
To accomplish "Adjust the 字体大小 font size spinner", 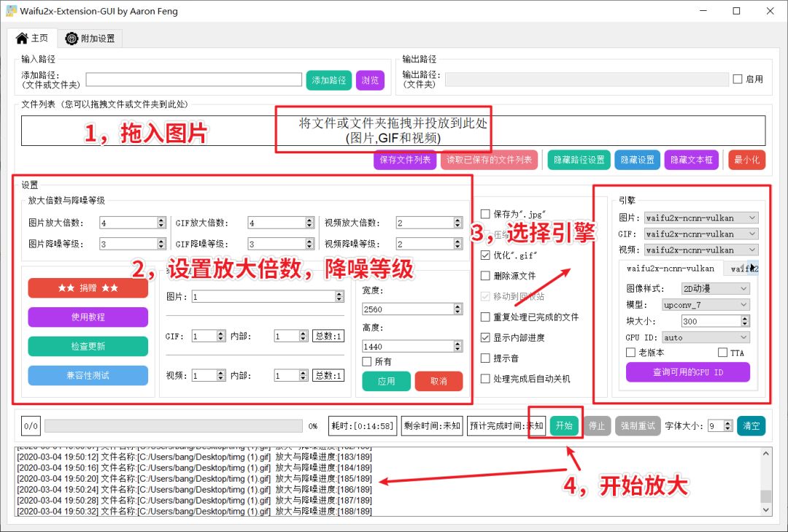I will [720, 426].
